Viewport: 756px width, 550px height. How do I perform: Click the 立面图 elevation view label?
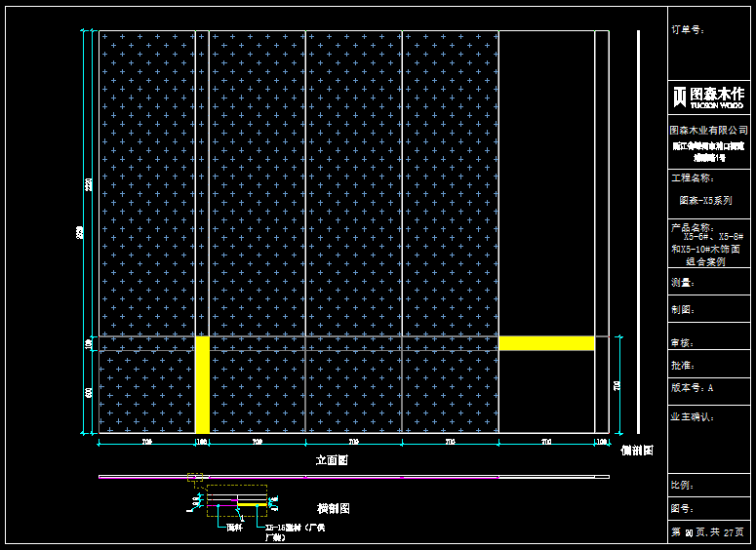(x=332, y=459)
